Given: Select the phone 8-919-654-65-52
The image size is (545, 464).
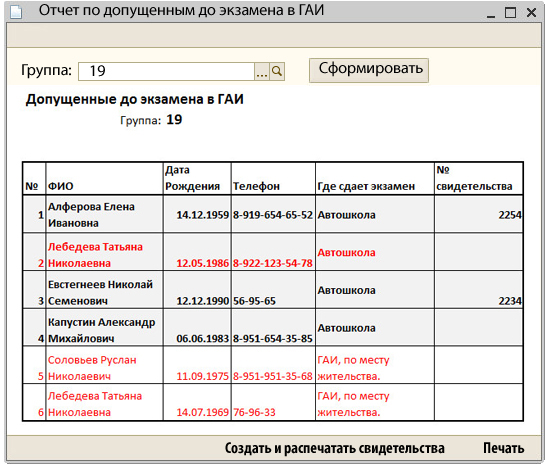Looking at the screenshot, I should (x=273, y=215).
